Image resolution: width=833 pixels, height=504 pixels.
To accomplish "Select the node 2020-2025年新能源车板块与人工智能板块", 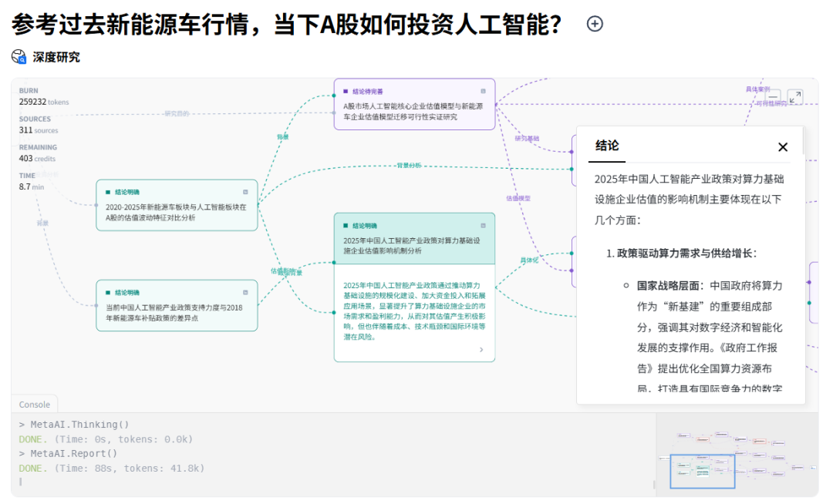I will point(177,205).
